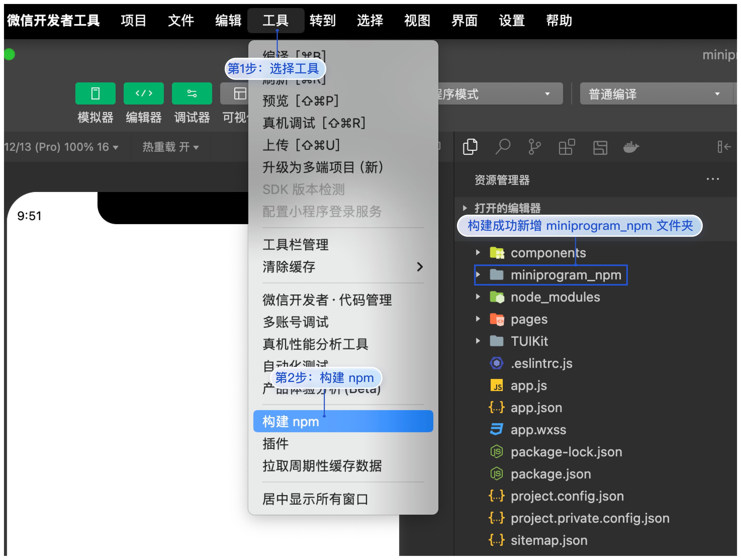Click 微信开发者工具 app menu
Viewport: 741px width, 560px height.
pos(54,21)
